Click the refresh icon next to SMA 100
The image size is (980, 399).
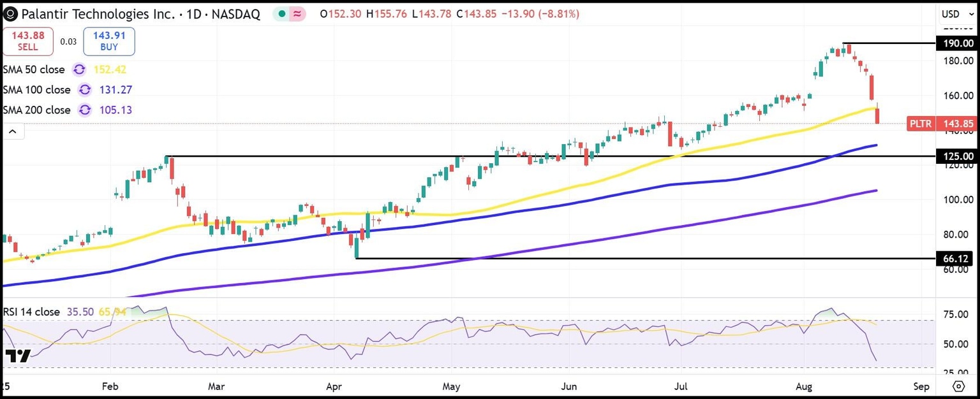84,90
